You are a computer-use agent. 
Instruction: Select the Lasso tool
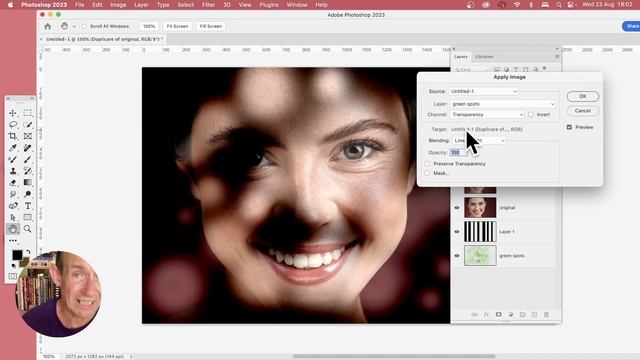tap(13, 124)
